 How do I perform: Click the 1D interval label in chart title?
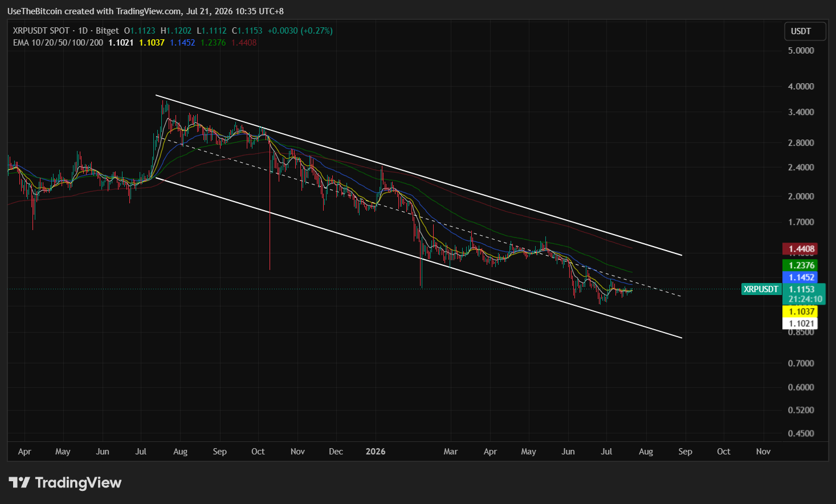83,31
